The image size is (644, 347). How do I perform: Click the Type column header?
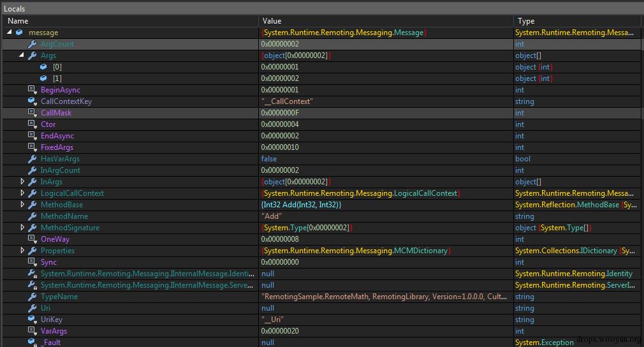(525, 21)
